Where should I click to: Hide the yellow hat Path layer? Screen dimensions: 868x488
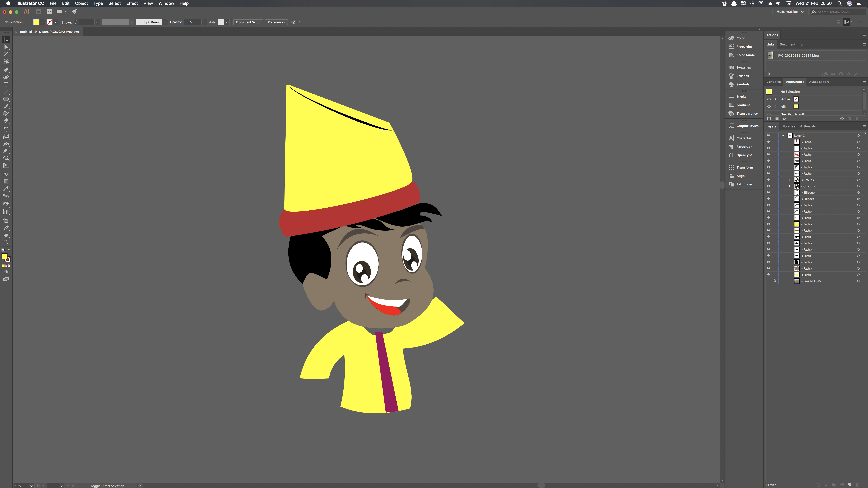tap(768, 224)
